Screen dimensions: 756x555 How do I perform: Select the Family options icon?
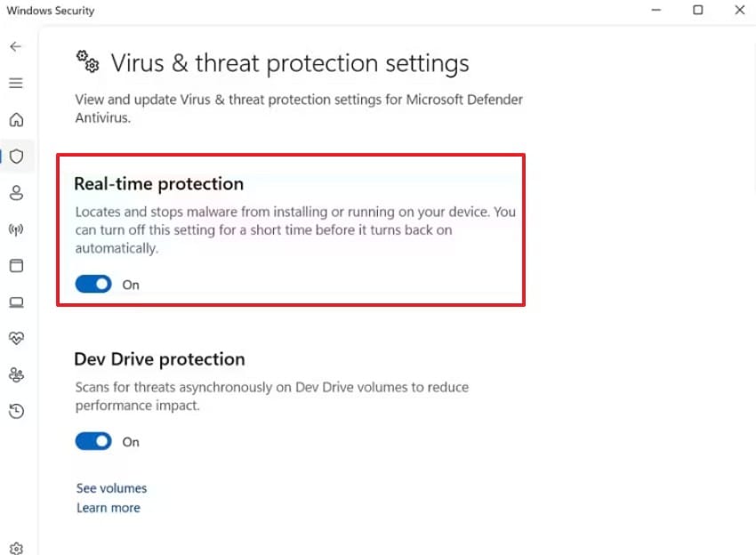tap(16, 374)
